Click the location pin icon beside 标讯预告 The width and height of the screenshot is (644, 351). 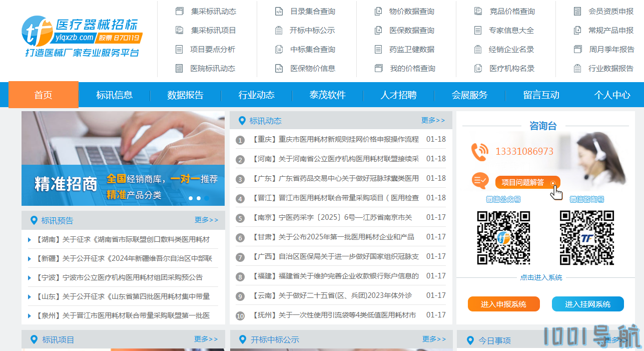click(x=34, y=220)
